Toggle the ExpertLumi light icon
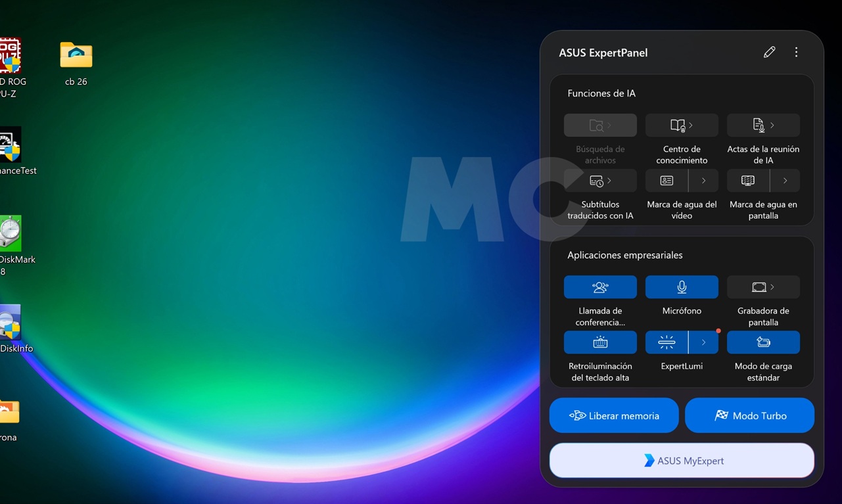The image size is (842, 504). click(x=667, y=342)
